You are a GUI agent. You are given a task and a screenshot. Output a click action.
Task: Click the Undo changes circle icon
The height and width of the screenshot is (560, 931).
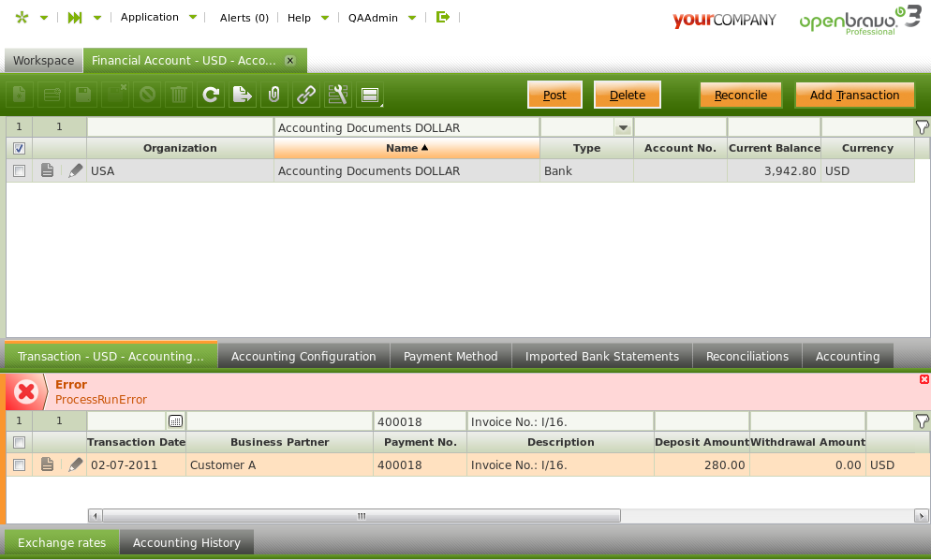[x=147, y=95]
